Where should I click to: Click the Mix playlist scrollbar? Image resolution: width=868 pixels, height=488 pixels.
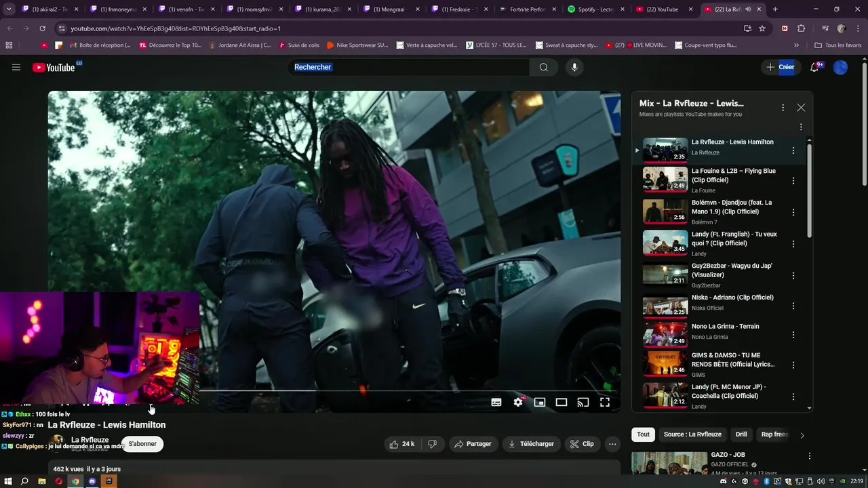[809, 190]
